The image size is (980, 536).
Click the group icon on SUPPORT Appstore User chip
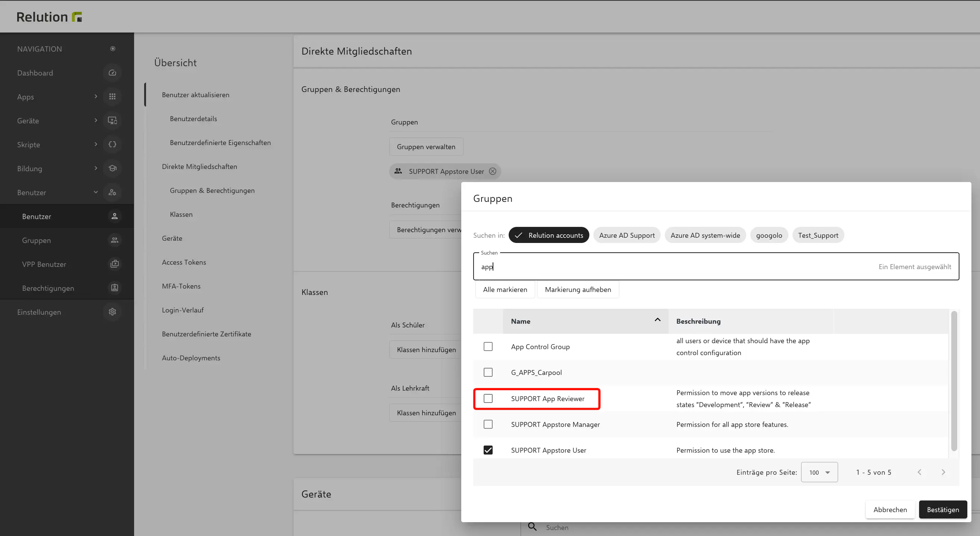click(x=398, y=171)
